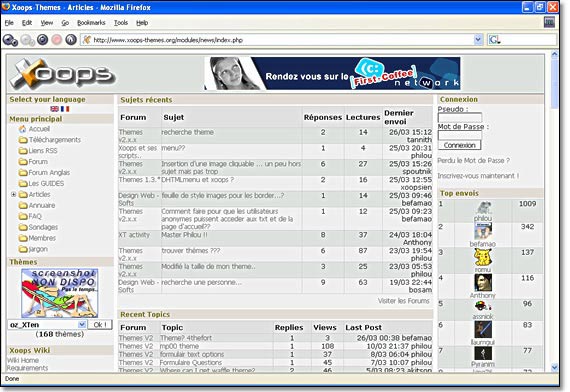Click inside the Pseudo username field
Image resolution: width=570 pixels, height=392 pixels.
pos(460,117)
